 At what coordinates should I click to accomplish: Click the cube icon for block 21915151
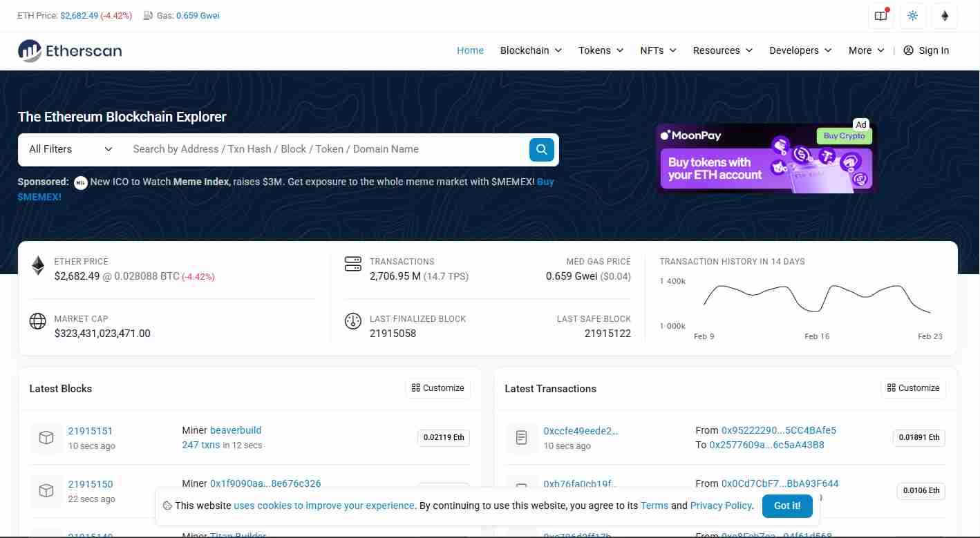[46, 438]
